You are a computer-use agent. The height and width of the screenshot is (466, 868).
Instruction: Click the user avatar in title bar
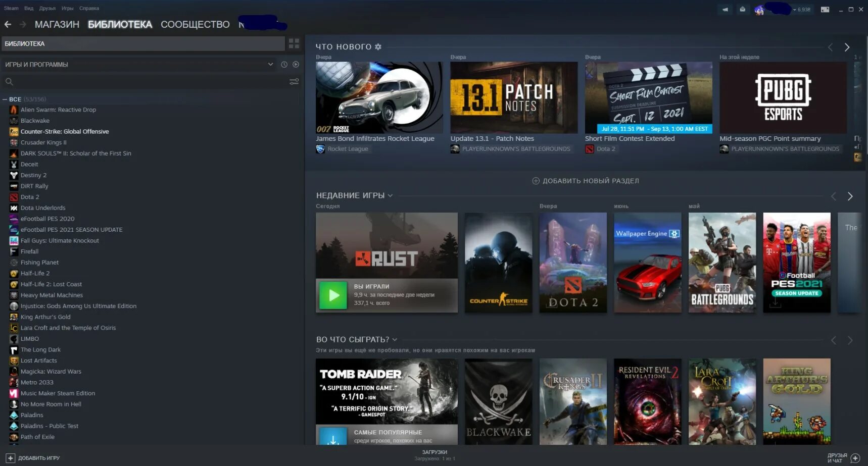coord(759,10)
